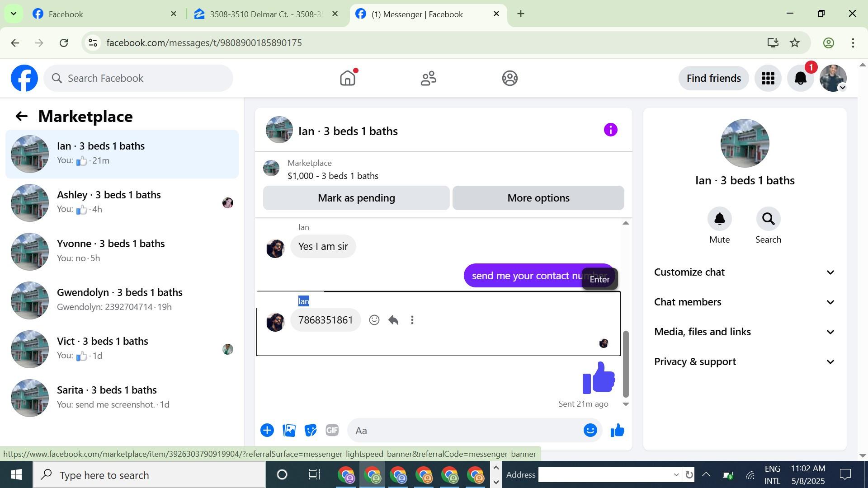868x488 pixels.
Task: Open the Windows notification center
Action: [x=845, y=474]
